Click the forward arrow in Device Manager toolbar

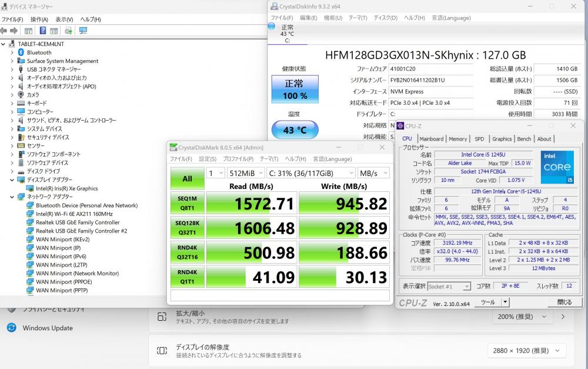(x=14, y=31)
